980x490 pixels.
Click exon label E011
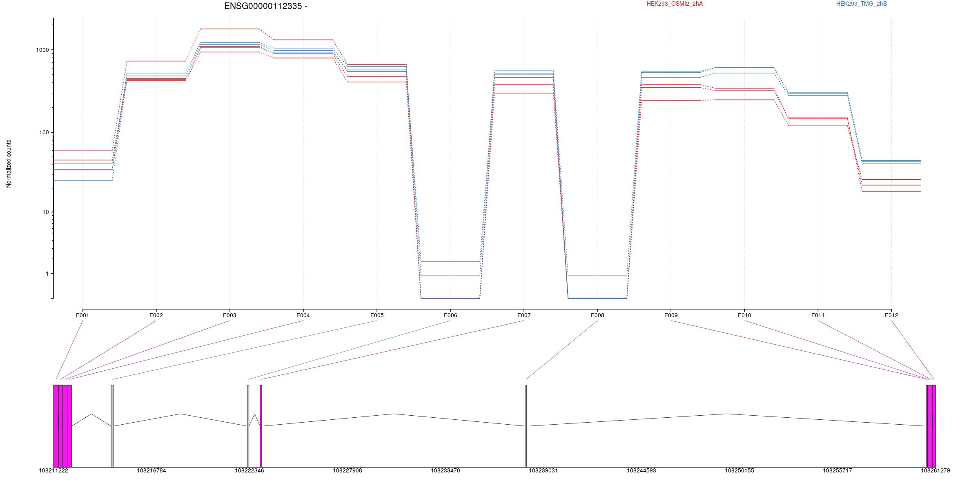818,315
